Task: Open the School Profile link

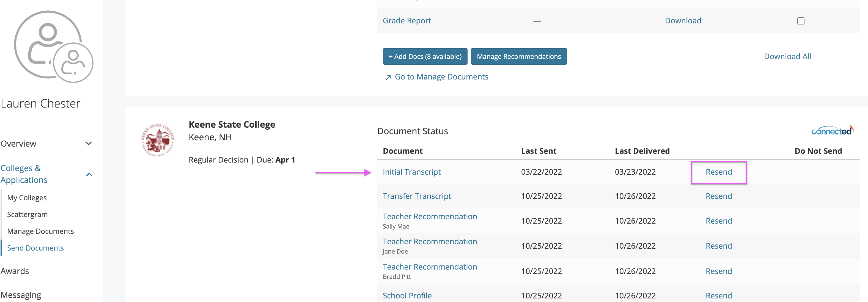Action: pos(407,296)
